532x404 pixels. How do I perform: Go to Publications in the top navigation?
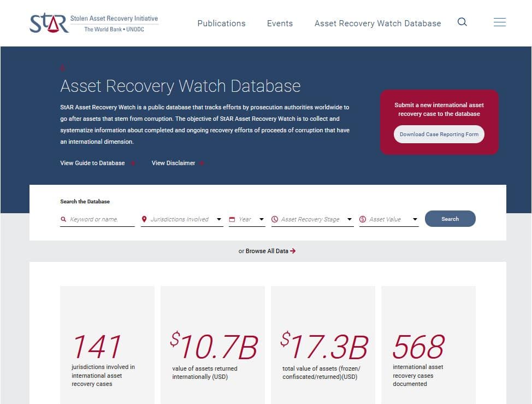221,24
